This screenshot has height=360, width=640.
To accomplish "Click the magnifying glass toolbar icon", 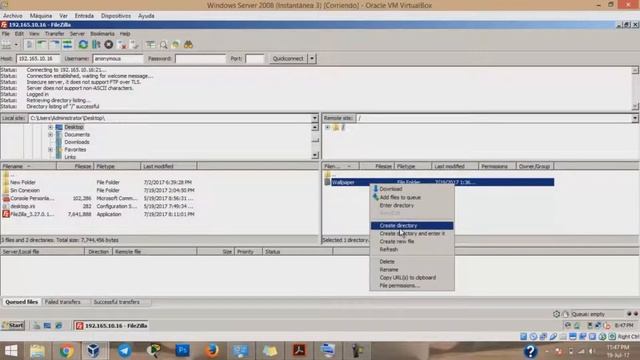I will [164, 44].
